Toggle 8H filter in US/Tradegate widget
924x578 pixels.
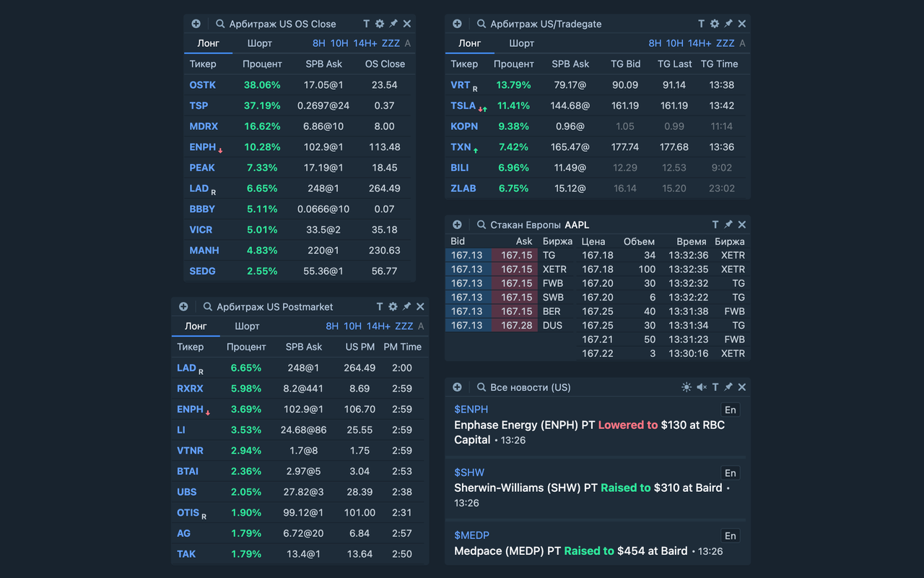click(x=655, y=43)
